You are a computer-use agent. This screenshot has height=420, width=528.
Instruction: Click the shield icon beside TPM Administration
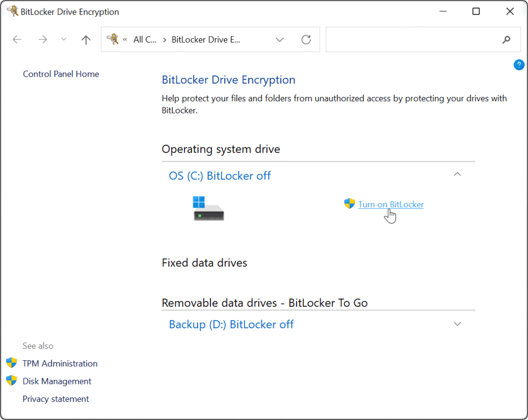(x=11, y=363)
